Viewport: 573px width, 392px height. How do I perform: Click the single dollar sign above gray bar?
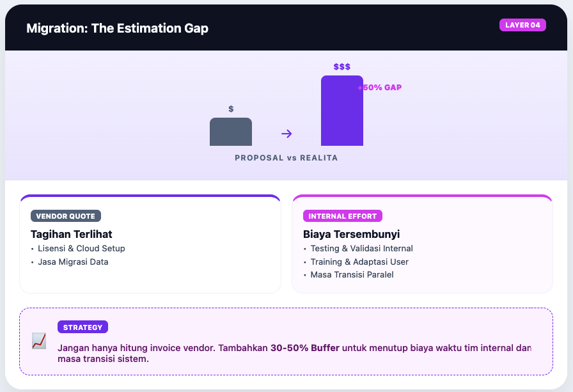[231, 109]
